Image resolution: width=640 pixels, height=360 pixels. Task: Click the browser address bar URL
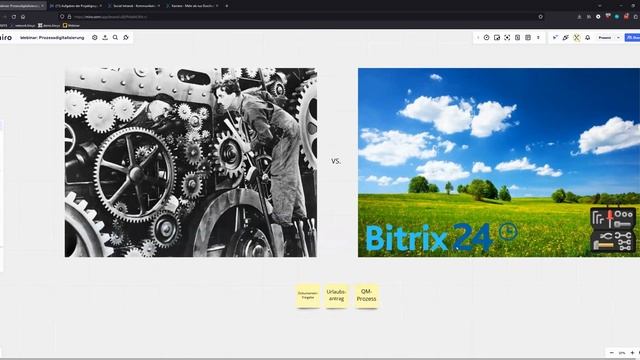click(110, 17)
